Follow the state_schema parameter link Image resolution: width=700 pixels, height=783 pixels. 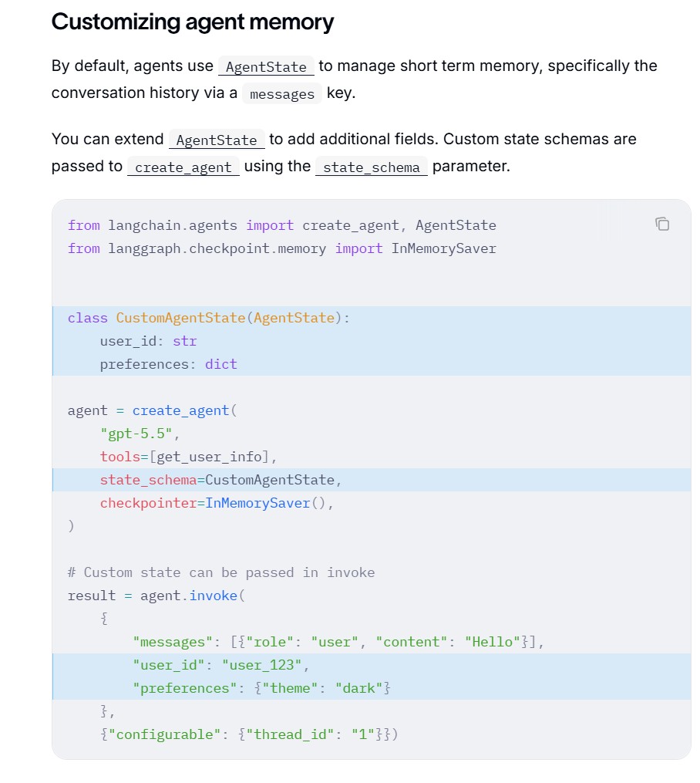coord(372,167)
